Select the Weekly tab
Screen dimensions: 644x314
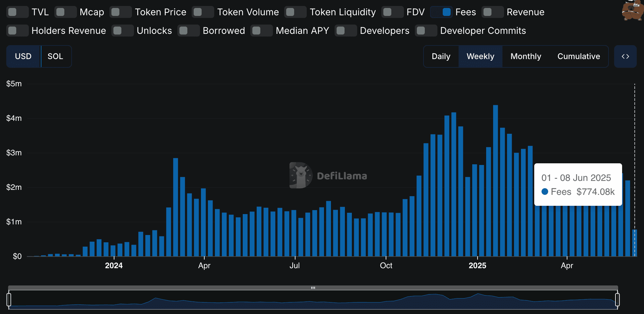tap(481, 56)
